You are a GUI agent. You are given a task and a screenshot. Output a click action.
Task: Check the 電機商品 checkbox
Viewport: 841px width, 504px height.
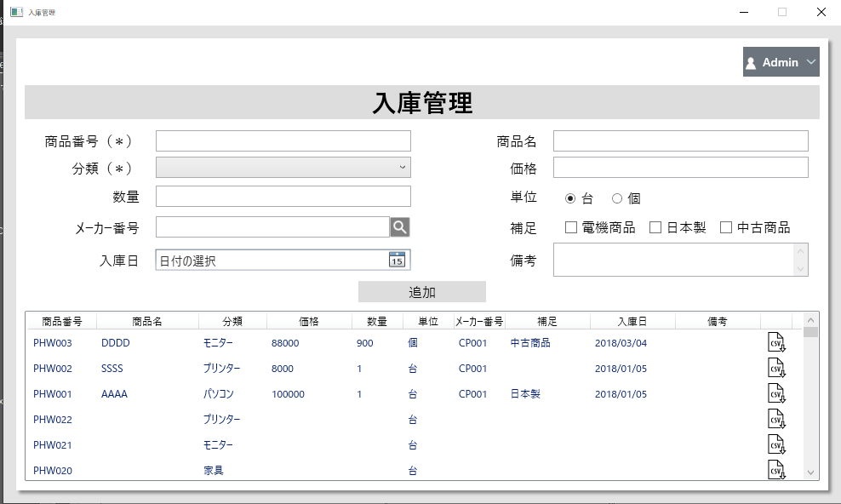tap(570, 227)
